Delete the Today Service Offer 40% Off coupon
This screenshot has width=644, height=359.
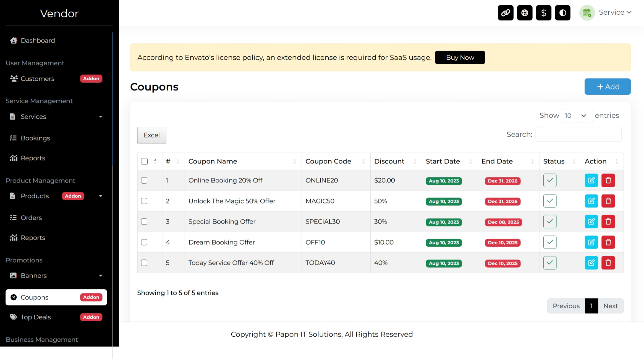click(x=608, y=263)
